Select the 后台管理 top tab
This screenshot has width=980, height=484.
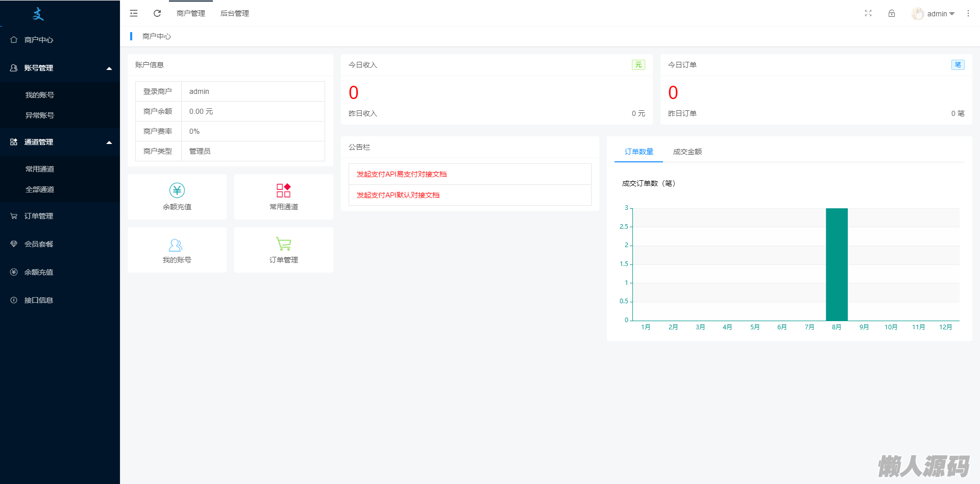point(234,13)
